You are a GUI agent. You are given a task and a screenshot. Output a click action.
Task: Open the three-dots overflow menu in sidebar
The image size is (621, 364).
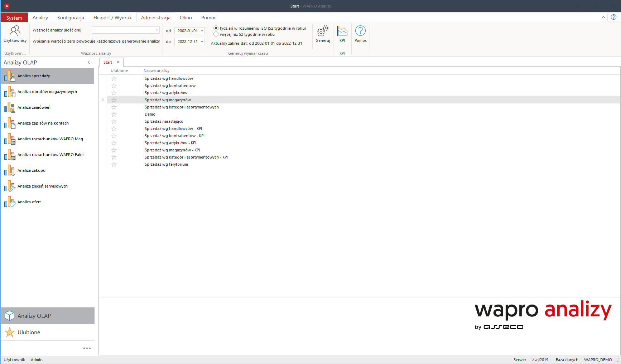(87, 348)
